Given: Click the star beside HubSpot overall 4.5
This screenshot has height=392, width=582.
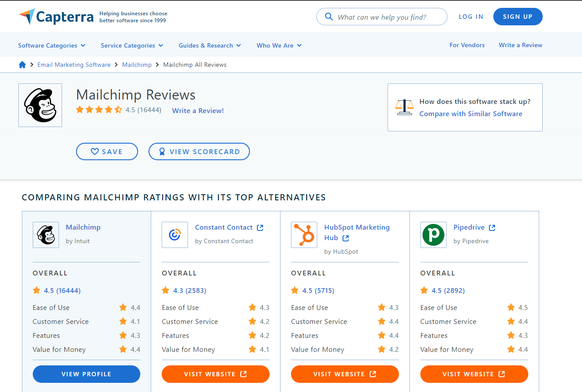Looking at the screenshot, I should click(x=295, y=290).
